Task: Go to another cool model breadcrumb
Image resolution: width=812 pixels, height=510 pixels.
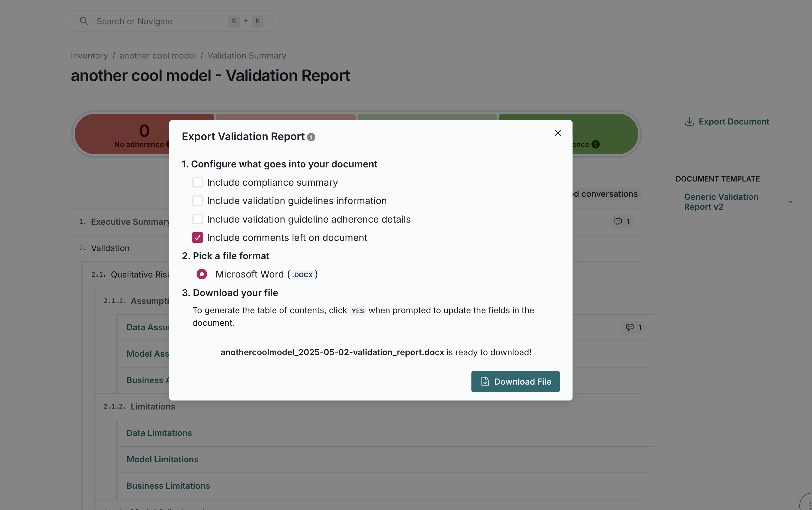Action: tap(158, 55)
